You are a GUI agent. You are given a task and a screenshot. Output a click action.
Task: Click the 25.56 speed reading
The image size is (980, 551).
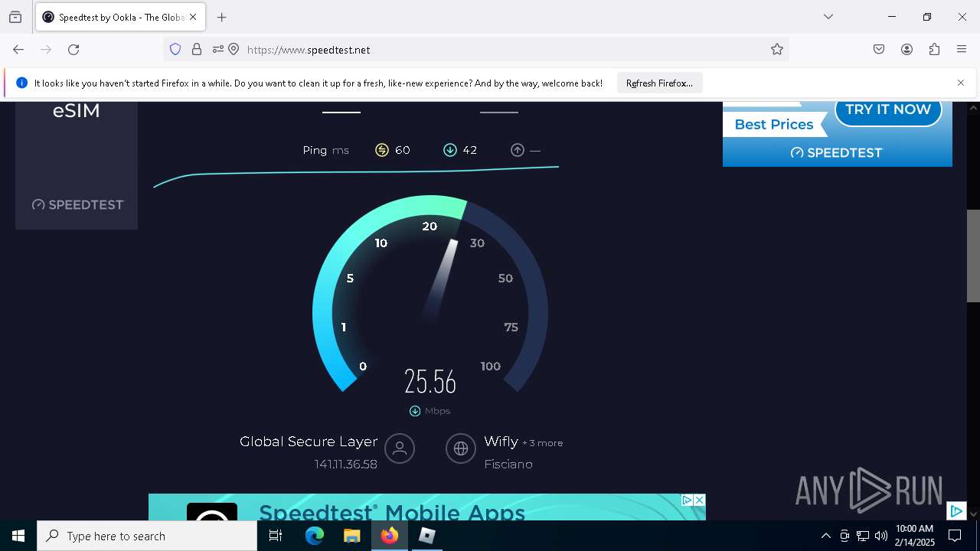430,381
